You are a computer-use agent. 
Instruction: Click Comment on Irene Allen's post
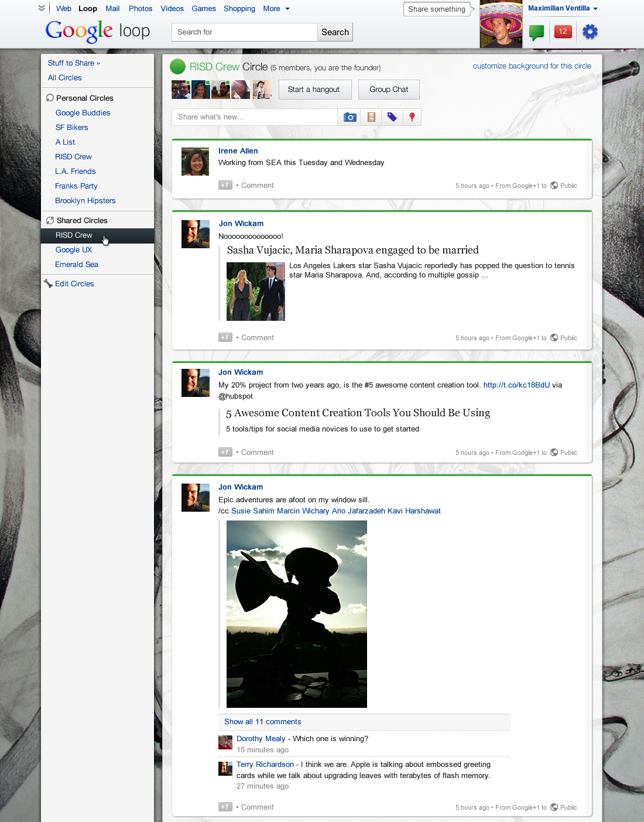tap(258, 186)
